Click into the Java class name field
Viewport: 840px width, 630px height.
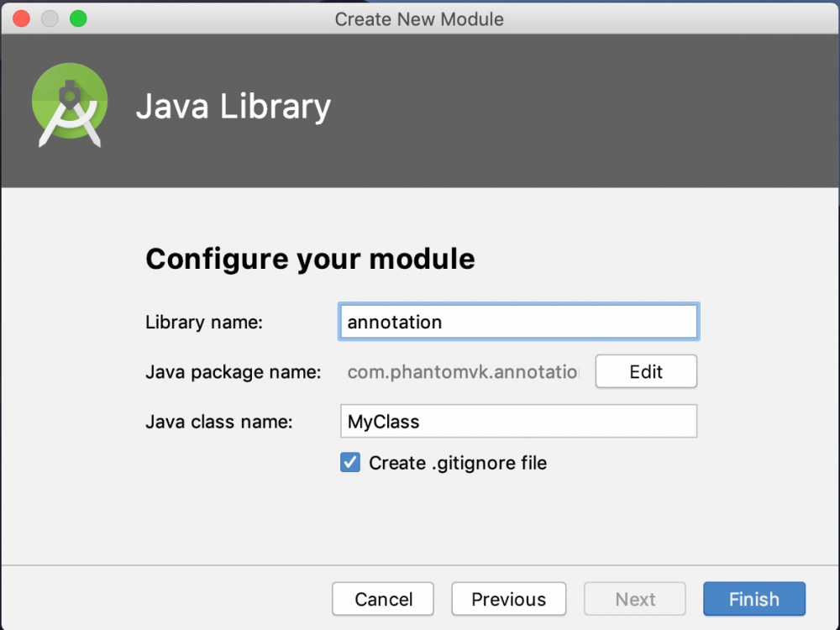click(517, 422)
